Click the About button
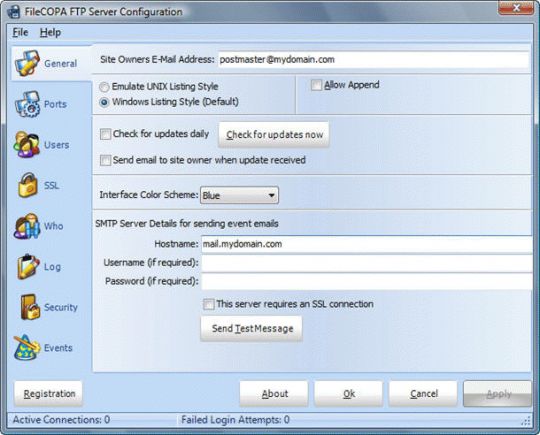 coord(274,394)
